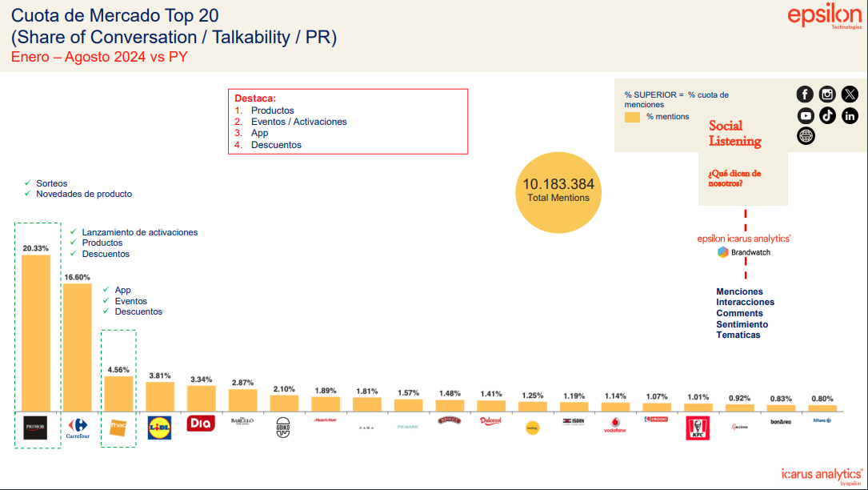Select the bonÀrea logo
The height and width of the screenshot is (490, 868).
[781, 422]
